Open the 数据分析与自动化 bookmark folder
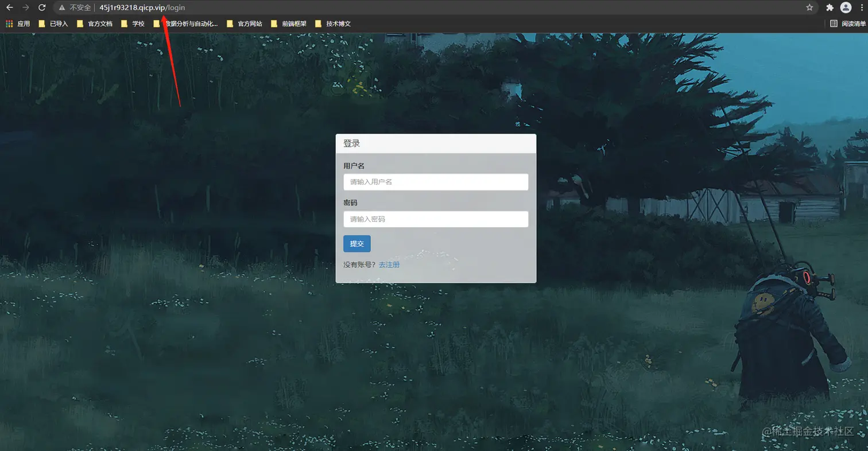This screenshot has height=451, width=868. (x=186, y=24)
